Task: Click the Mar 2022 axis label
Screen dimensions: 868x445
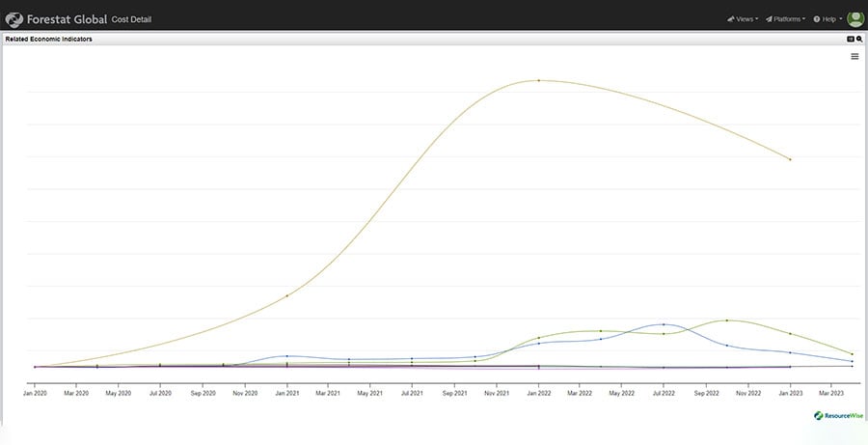Action: [580, 393]
